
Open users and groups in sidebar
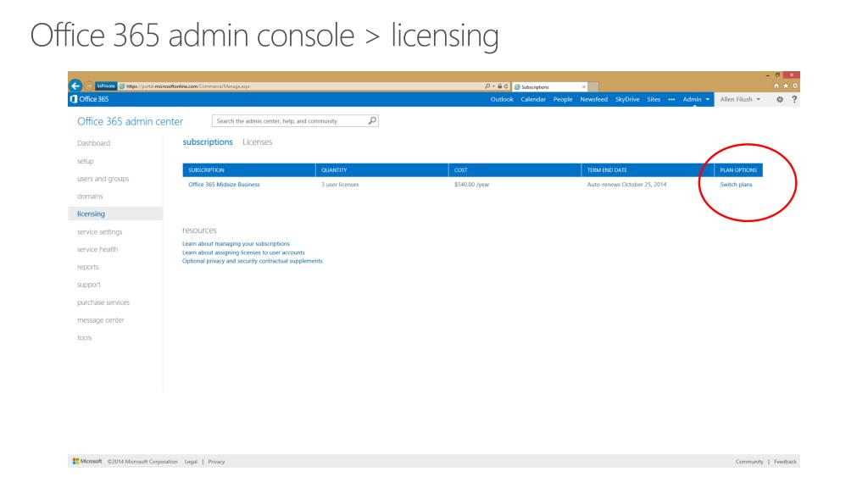point(103,180)
